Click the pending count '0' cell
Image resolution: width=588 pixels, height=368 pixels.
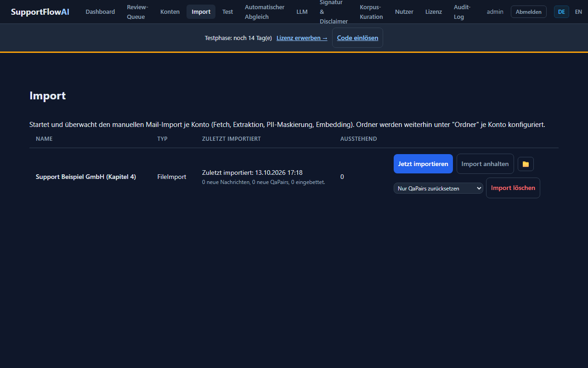(x=342, y=177)
